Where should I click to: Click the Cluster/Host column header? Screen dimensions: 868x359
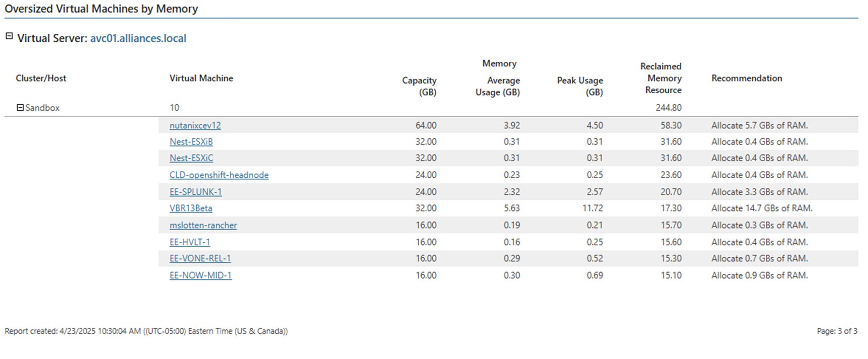coord(41,78)
